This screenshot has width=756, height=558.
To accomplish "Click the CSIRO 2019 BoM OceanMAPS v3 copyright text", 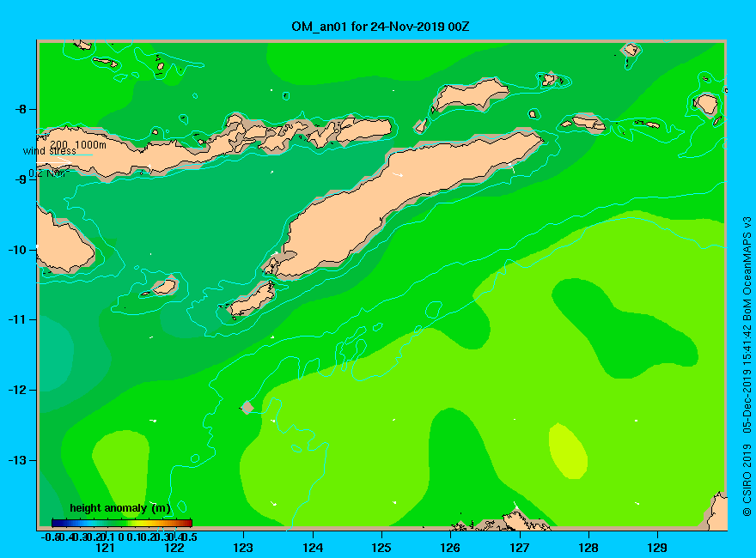I will pos(747,367).
